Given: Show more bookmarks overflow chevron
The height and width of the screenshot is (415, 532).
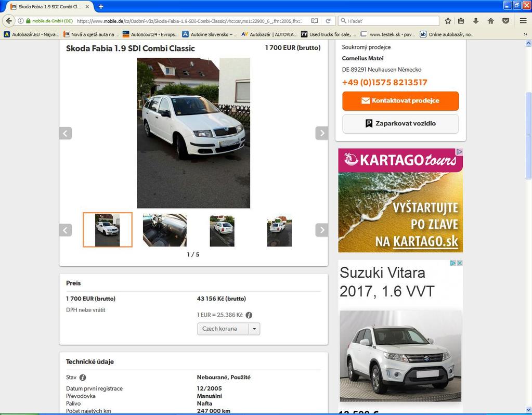Looking at the screenshot, I should click(526, 34).
